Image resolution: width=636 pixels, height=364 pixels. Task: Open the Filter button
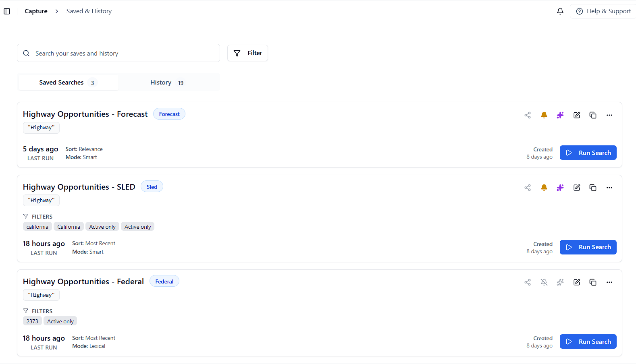(x=247, y=53)
